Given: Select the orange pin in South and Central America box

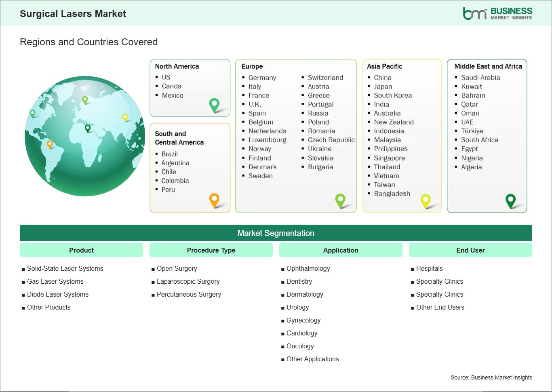Looking at the screenshot, I should [x=214, y=200].
